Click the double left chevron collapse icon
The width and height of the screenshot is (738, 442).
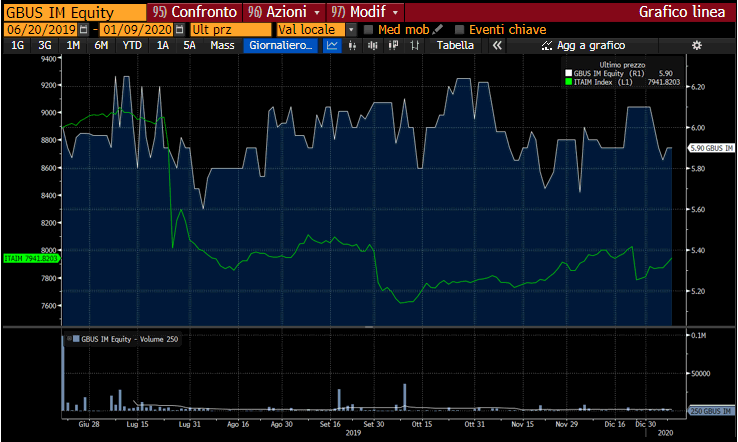click(495, 46)
